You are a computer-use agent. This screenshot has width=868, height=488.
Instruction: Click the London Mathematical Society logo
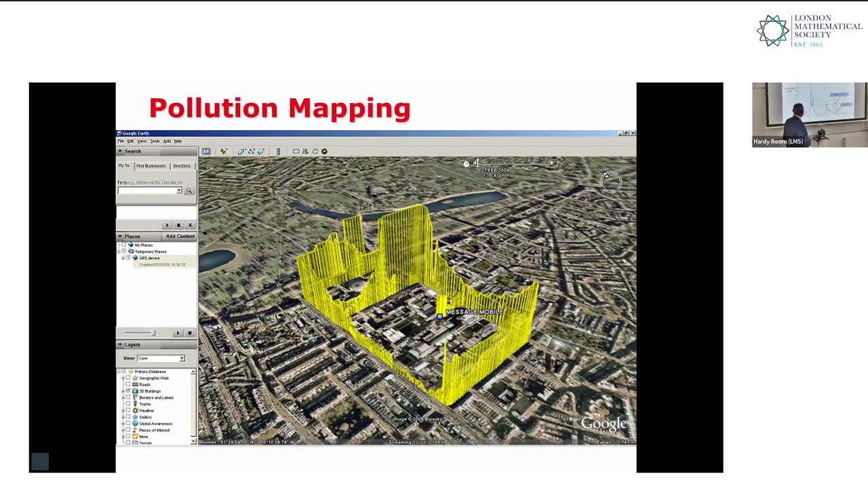coord(809,31)
